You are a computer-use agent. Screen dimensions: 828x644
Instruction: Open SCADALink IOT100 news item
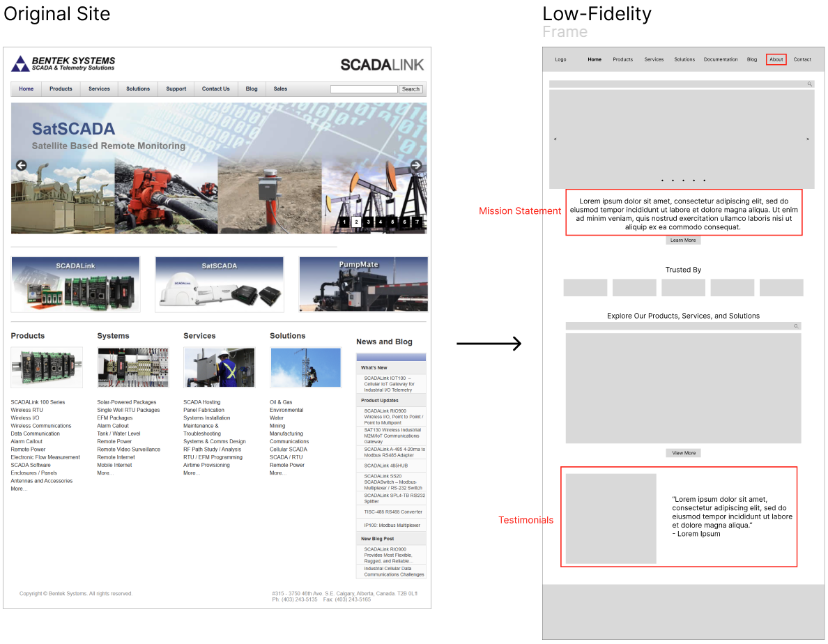(x=391, y=384)
